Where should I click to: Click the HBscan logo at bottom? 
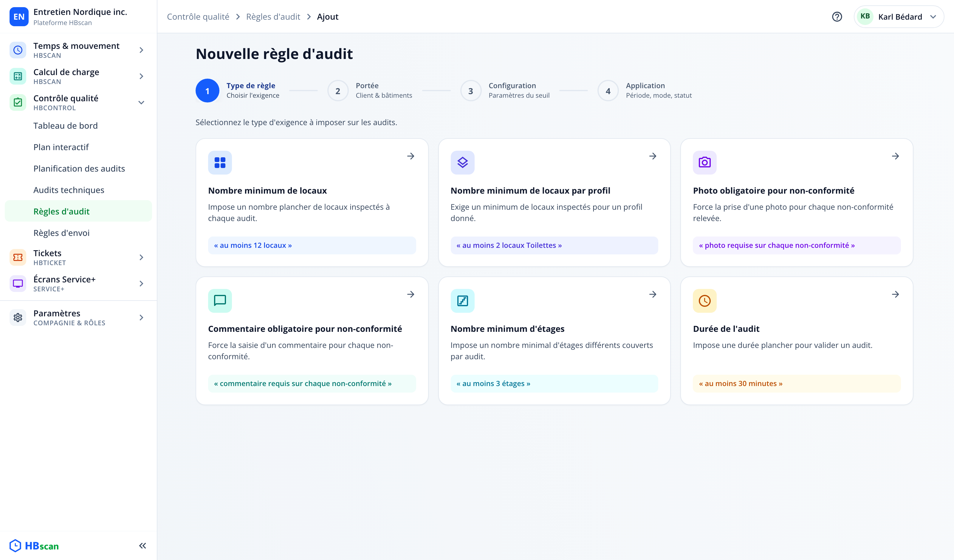(34, 546)
